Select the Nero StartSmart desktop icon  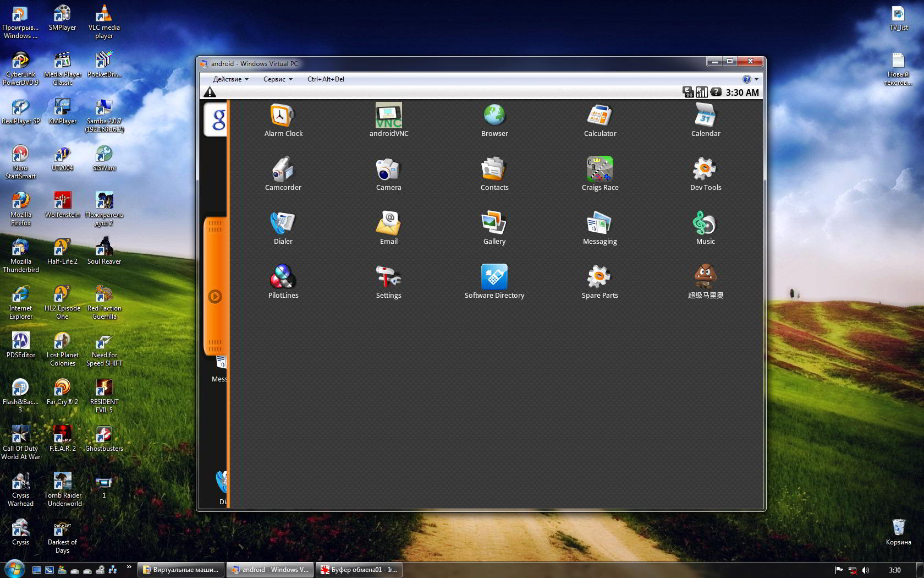[21, 162]
